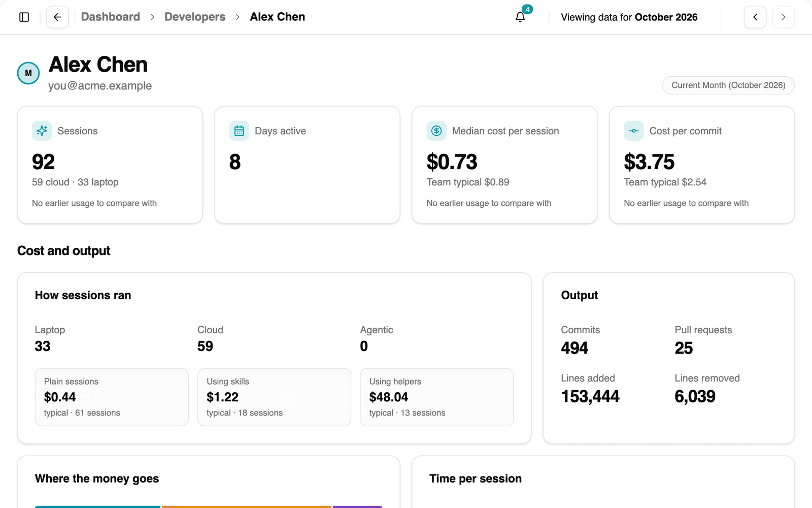Viewport: 812px width, 508px height.
Task: Go to the previous month
Action: coord(755,17)
